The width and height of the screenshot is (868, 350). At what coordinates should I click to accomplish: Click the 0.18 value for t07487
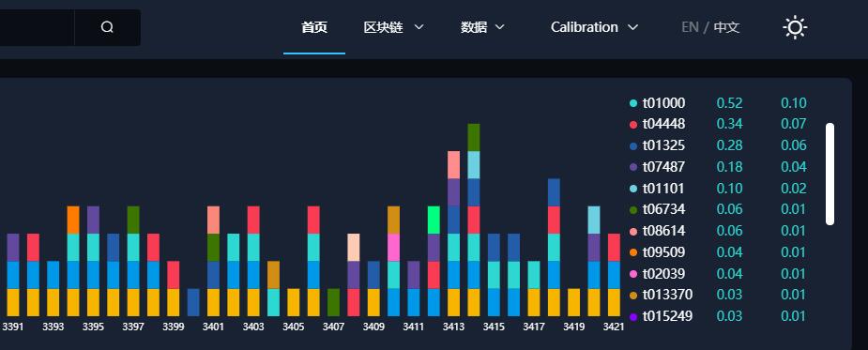[730, 167]
